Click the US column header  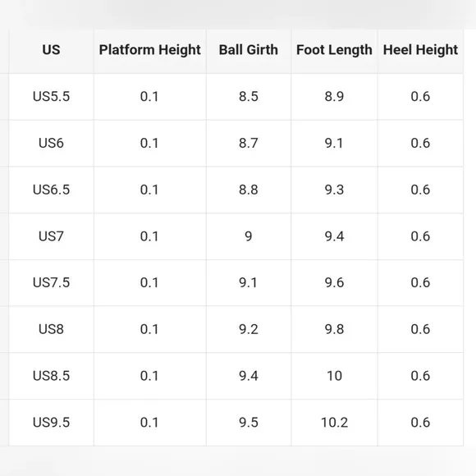point(52,50)
